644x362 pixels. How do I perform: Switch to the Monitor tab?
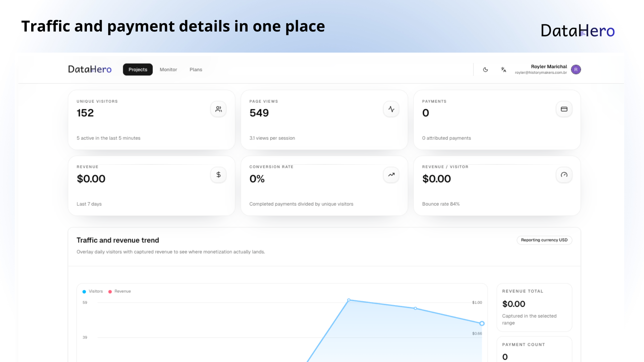tap(168, 69)
